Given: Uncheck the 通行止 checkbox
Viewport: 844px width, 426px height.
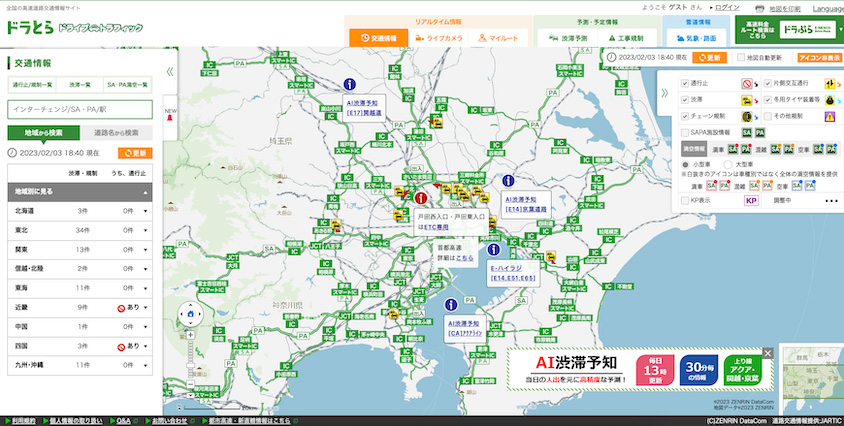Looking at the screenshot, I should [x=684, y=84].
